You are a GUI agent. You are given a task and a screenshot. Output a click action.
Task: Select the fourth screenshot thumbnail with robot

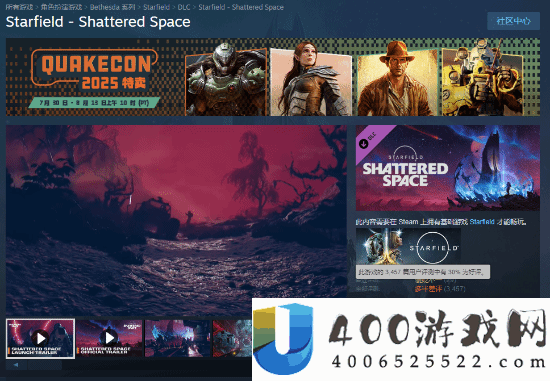click(232, 338)
